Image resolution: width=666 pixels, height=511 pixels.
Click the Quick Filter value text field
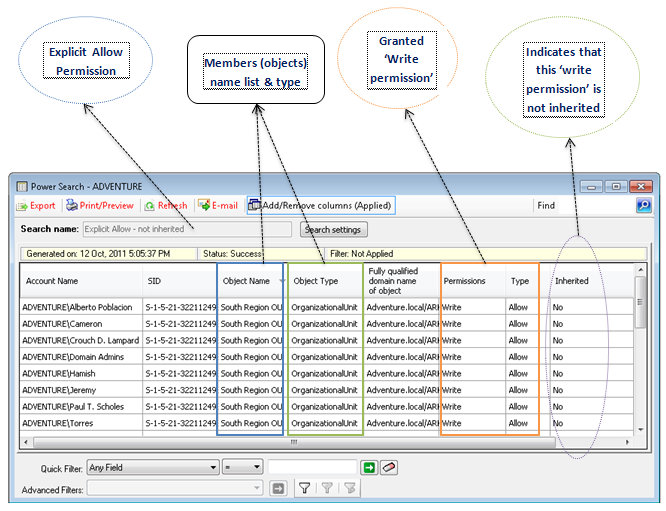pos(312,467)
